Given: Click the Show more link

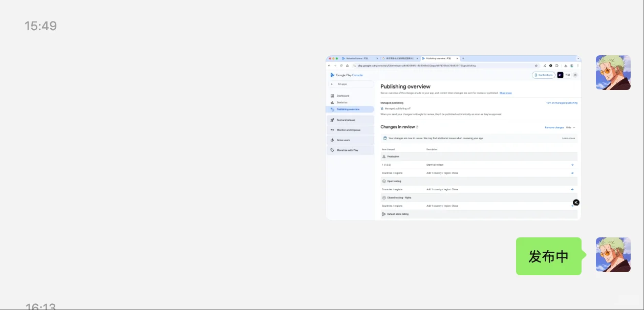Looking at the screenshot, I should point(506,93).
